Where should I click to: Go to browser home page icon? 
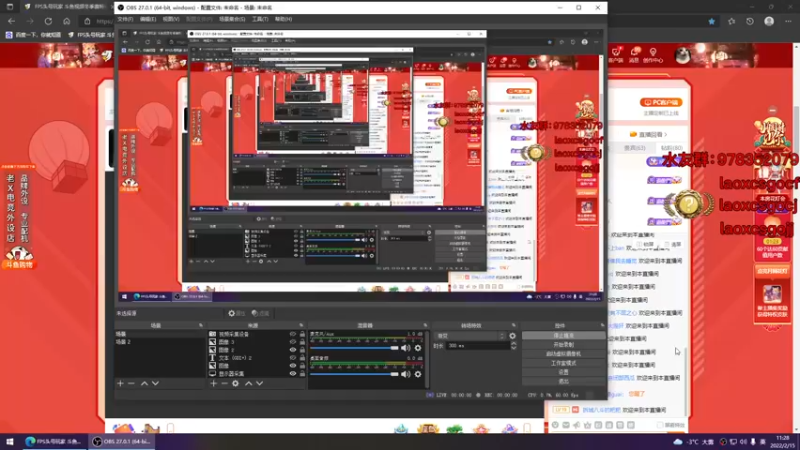tap(66, 21)
